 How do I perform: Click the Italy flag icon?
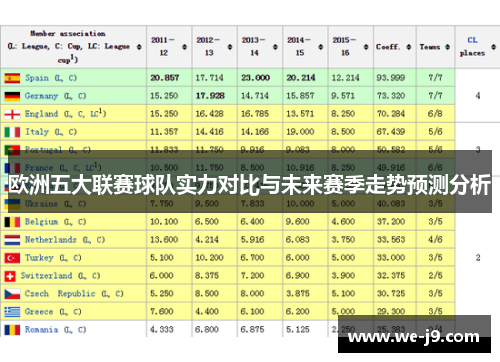[x=12, y=132]
